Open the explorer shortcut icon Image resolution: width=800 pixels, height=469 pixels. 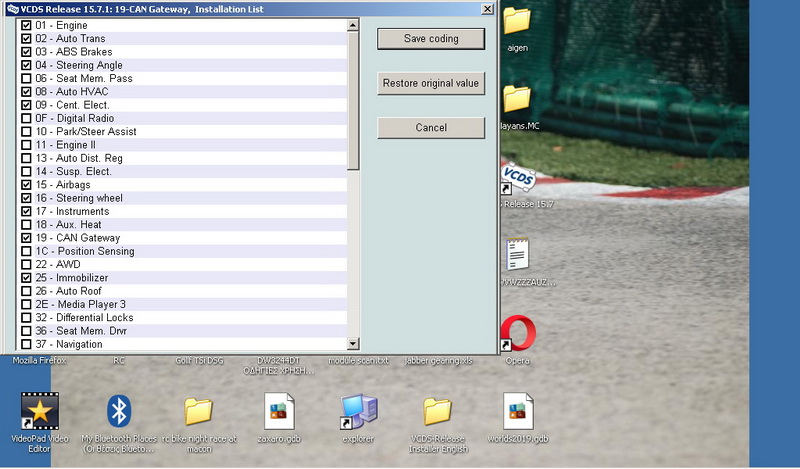coord(359,411)
